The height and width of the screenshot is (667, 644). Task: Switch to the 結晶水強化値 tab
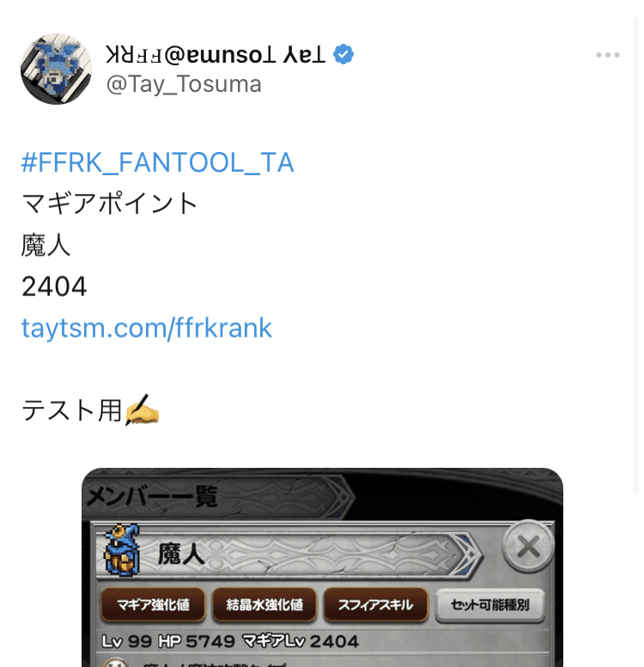(x=264, y=604)
